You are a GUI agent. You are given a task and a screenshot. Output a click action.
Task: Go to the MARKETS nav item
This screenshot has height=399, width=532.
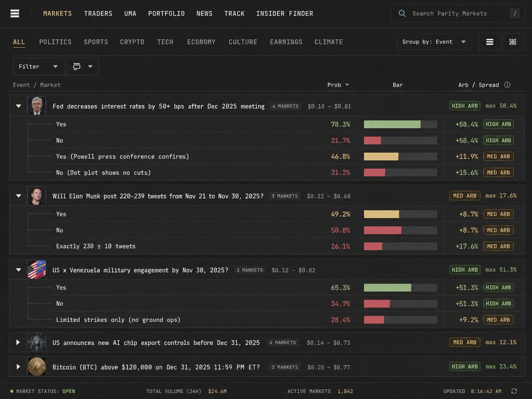tap(57, 13)
